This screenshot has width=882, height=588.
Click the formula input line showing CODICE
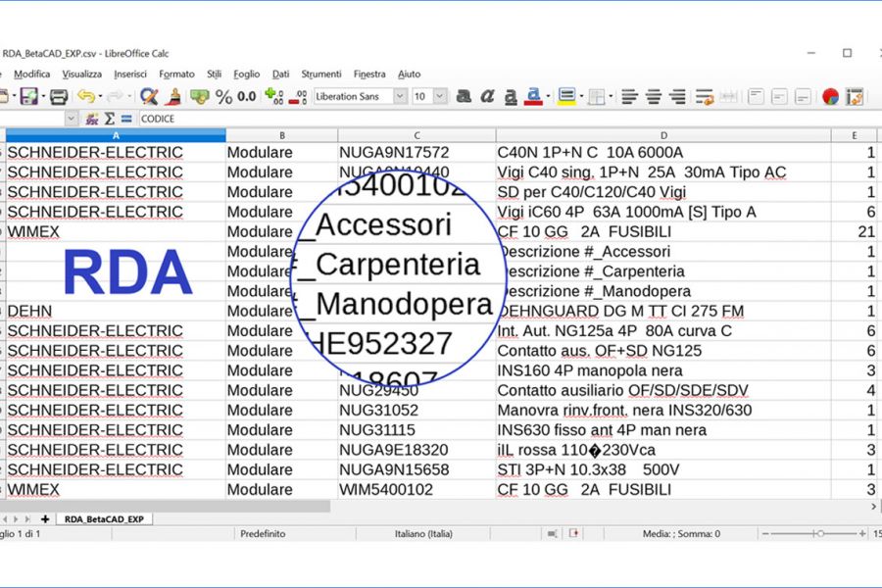click(x=509, y=119)
